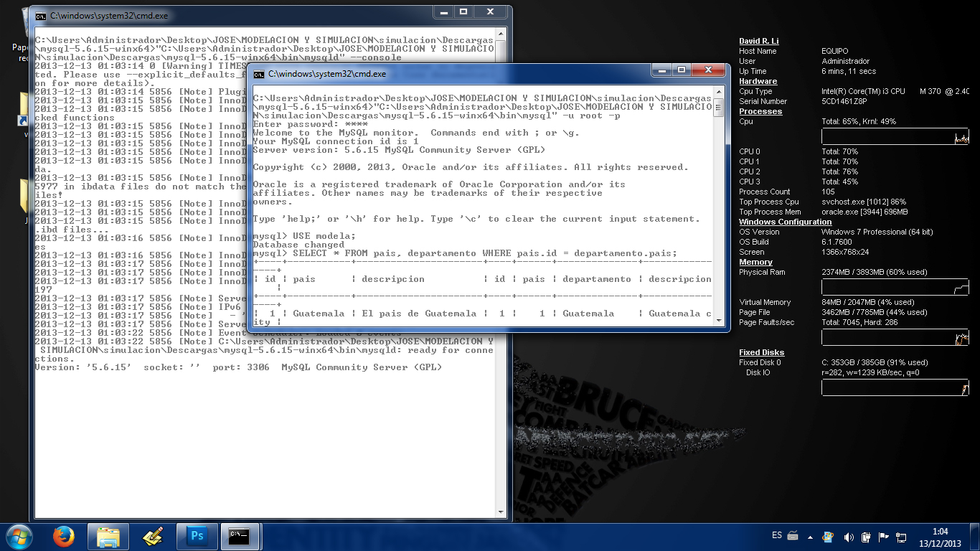Click the power plug tray icon
The width and height of the screenshot is (980, 551).
(x=865, y=537)
